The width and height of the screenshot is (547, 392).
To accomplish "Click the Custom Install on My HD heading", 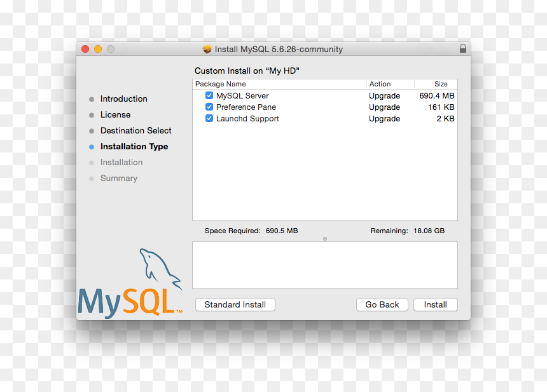I will (247, 71).
